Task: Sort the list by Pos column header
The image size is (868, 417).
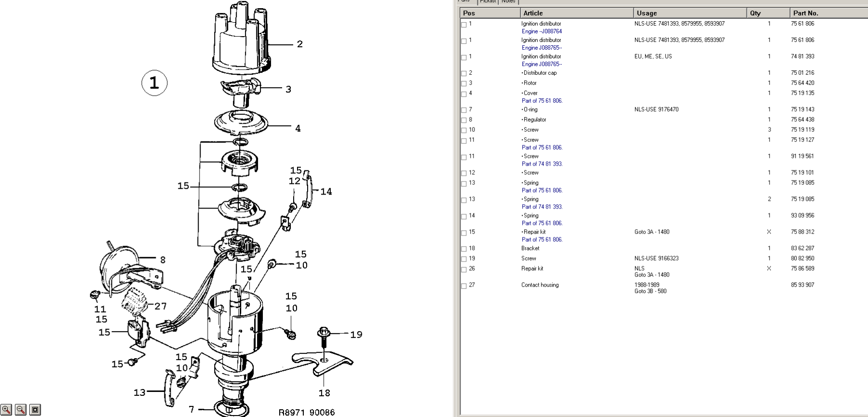Action: click(489, 13)
